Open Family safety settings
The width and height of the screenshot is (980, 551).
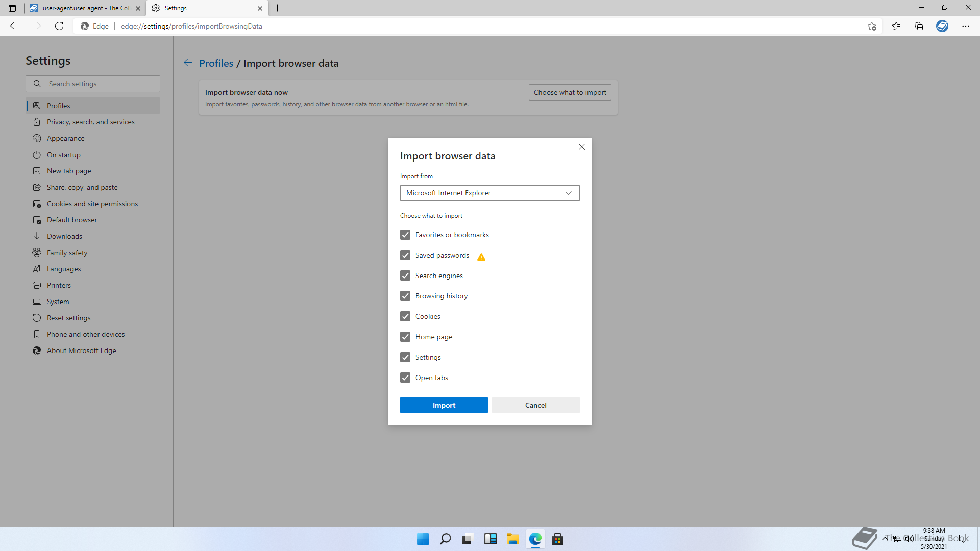tap(93, 253)
